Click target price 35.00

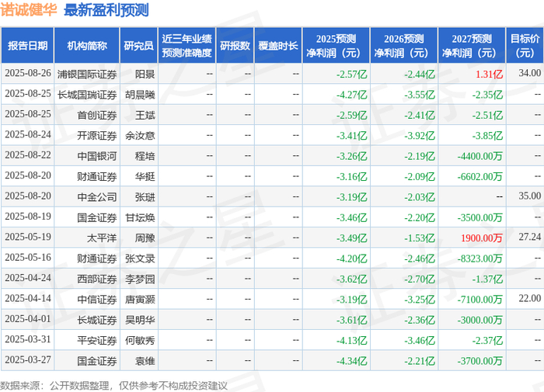point(530,196)
